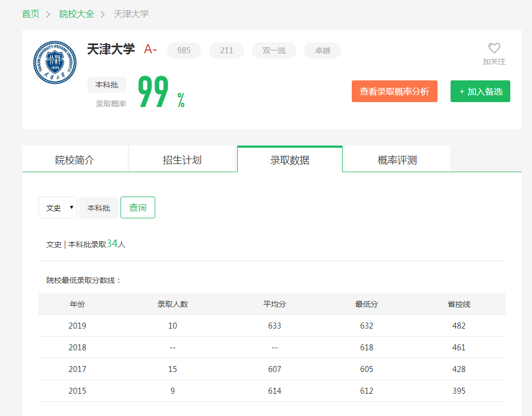
Task: Click the 99% admission probability figure
Action: (x=161, y=92)
